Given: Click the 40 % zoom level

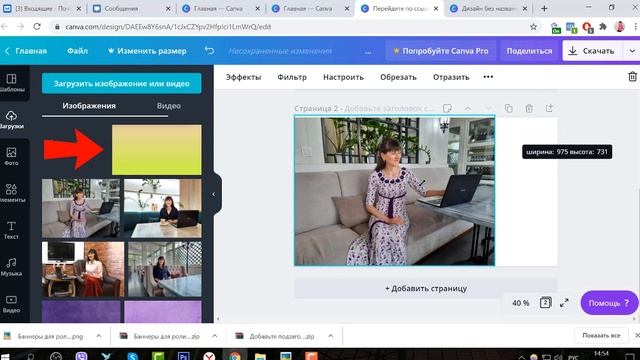Looking at the screenshot, I should click(520, 303).
